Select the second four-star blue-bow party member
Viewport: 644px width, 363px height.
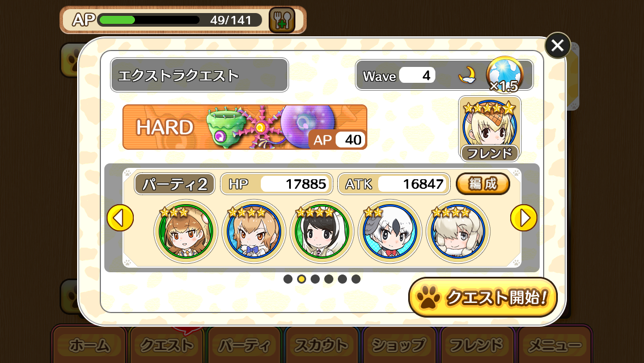click(x=254, y=231)
